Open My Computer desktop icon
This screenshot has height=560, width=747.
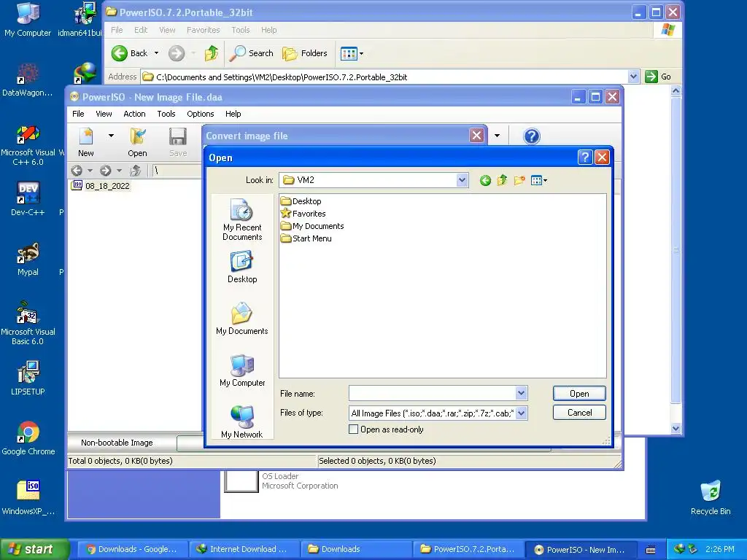click(x=28, y=20)
